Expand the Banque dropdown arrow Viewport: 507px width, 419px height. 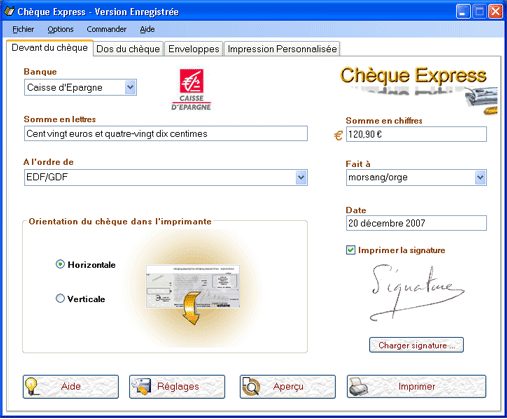[130, 88]
